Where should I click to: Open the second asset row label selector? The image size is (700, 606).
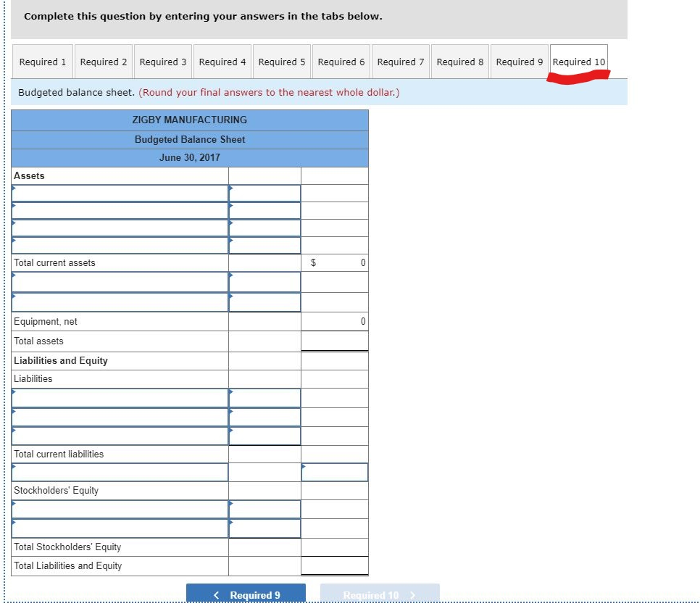tap(120, 210)
